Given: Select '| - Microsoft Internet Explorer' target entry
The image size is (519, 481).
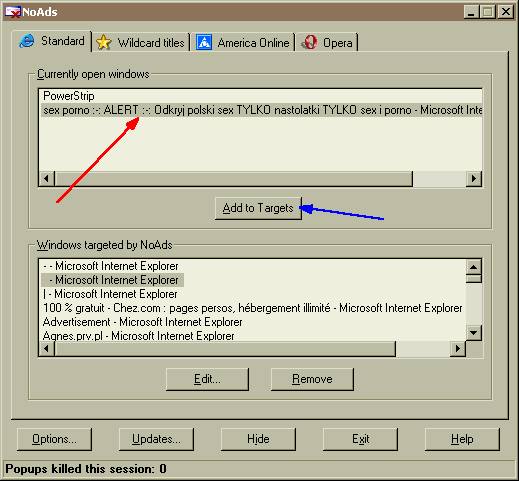Looking at the screenshot, I should (x=110, y=294).
